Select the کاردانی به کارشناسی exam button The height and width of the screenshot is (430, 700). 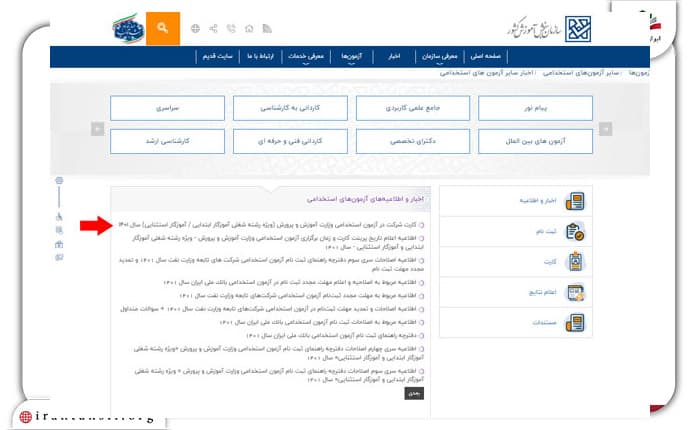(x=290, y=108)
